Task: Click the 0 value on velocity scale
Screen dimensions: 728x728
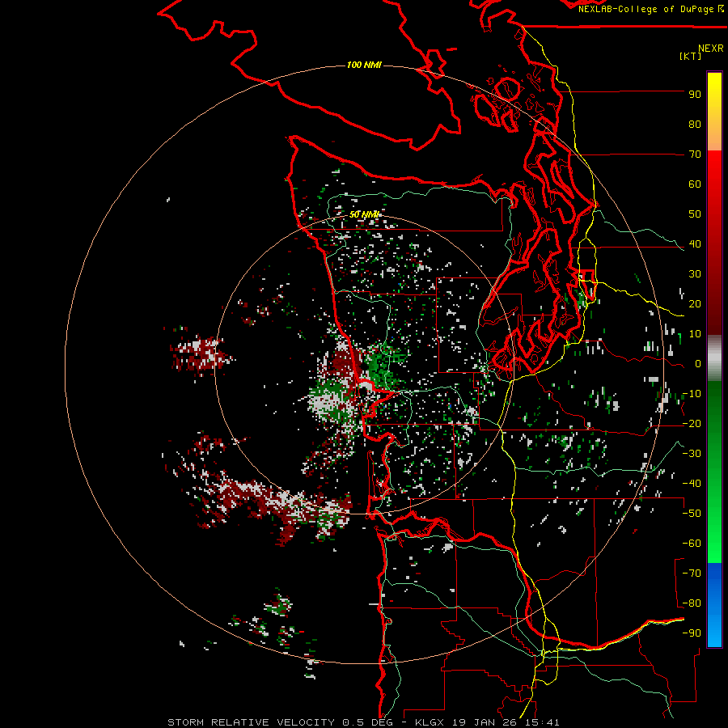Action: (698, 364)
